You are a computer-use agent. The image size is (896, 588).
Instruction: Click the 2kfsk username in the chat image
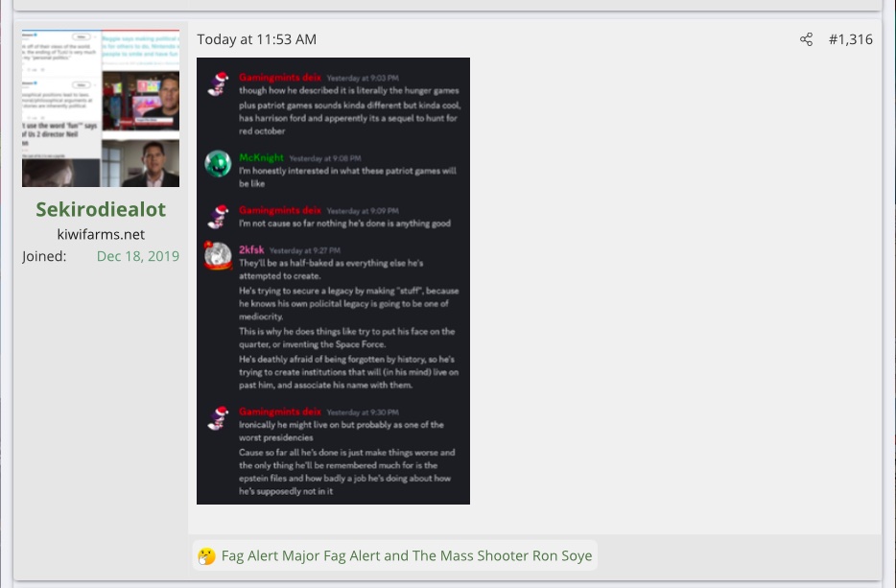(251, 249)
